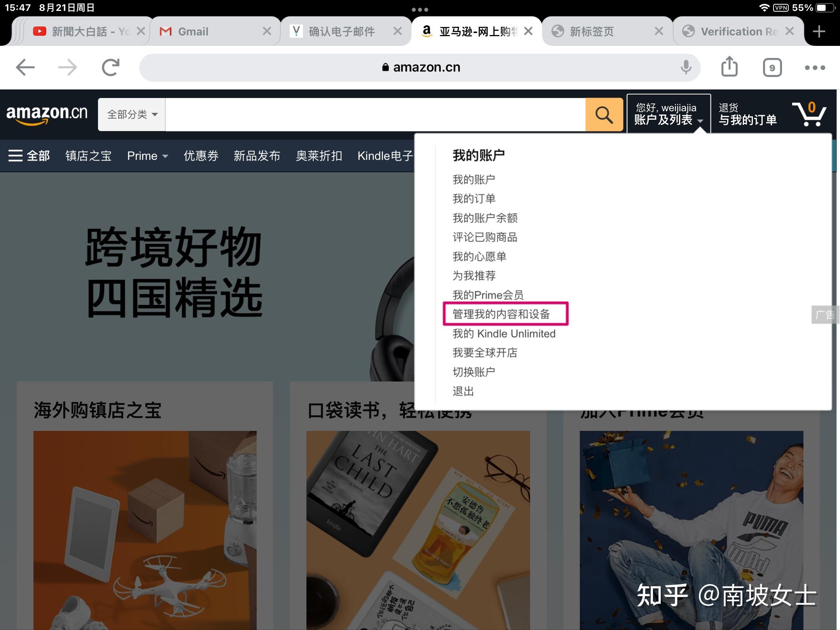Tap the browser back arrow
Image resolution: width=840 pixels, height=630 pixels.
25,68
